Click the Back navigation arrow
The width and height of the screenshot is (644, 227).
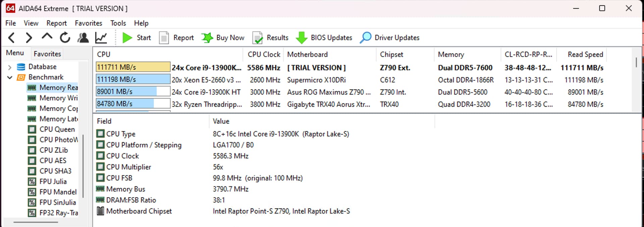[x=11, y=38]
